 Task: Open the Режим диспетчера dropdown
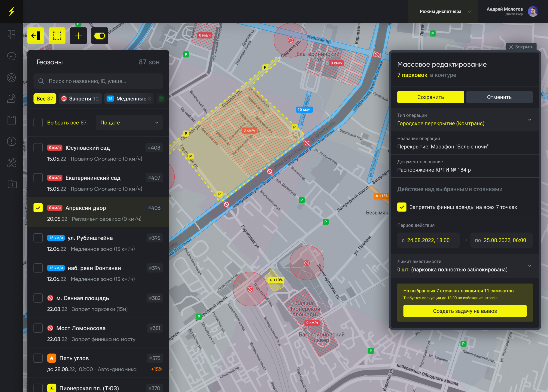pyautogui.click(x=443, y=11)
